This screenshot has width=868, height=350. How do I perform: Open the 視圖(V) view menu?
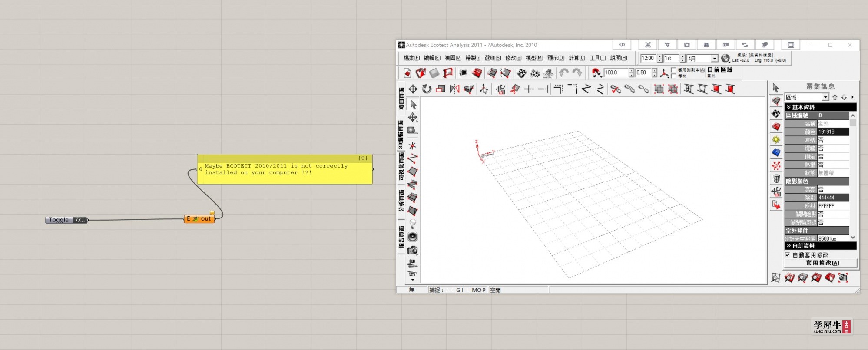click(x=453, y=58)
